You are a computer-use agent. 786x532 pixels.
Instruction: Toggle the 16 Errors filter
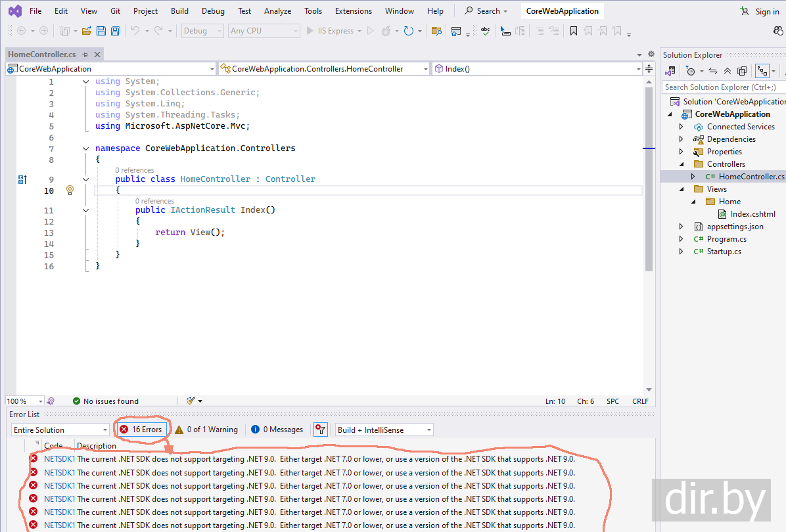tap(141, 430)
